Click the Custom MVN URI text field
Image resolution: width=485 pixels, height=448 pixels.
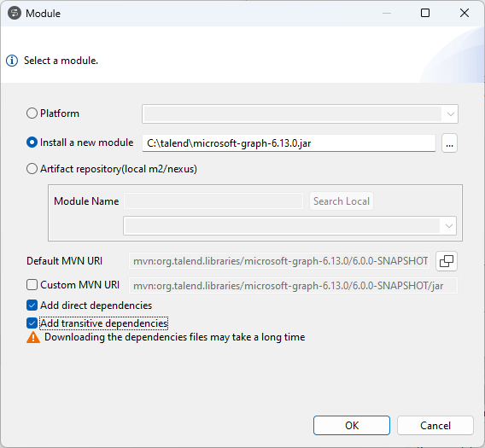pyautogui.click(x=293, y=286)
